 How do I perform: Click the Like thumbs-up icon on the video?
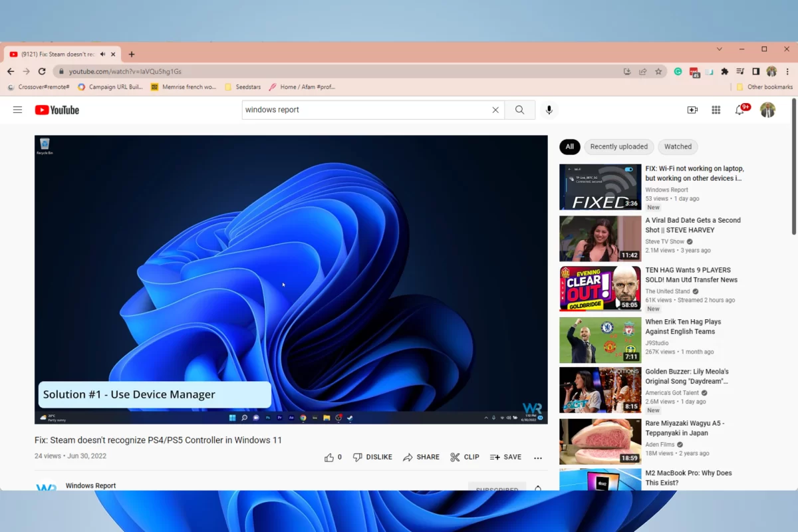[330, 457]
